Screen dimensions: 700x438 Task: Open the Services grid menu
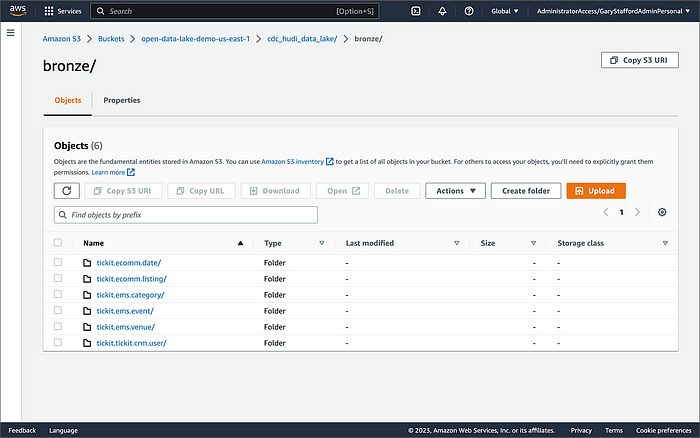coord(63,11)
